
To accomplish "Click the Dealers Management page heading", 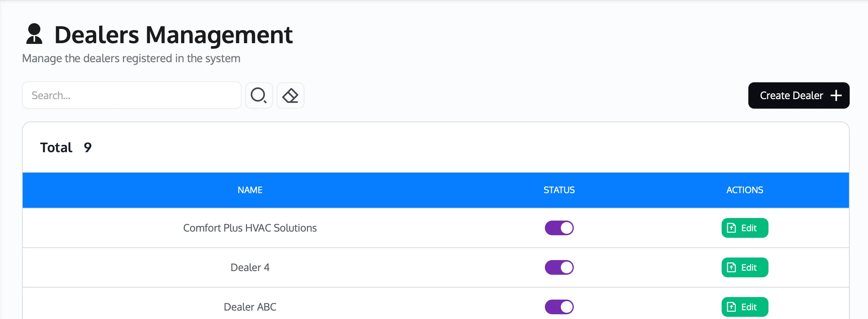I will click(173, 35).
